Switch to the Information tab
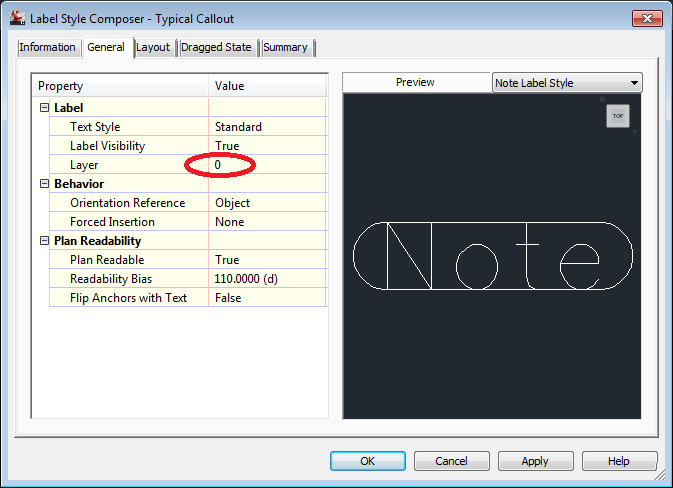Image resolution: width=673 pixels, height=488 pixels. tap(47, 48)
